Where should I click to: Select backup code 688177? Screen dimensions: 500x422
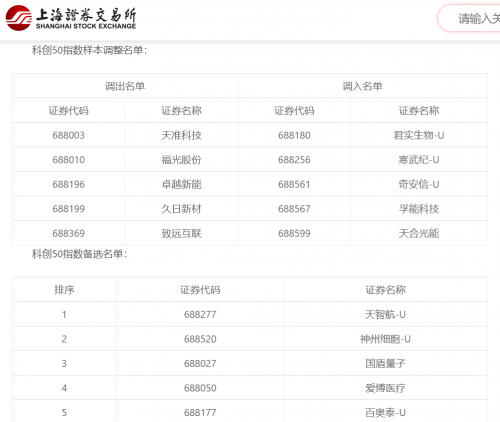[200, 413]
